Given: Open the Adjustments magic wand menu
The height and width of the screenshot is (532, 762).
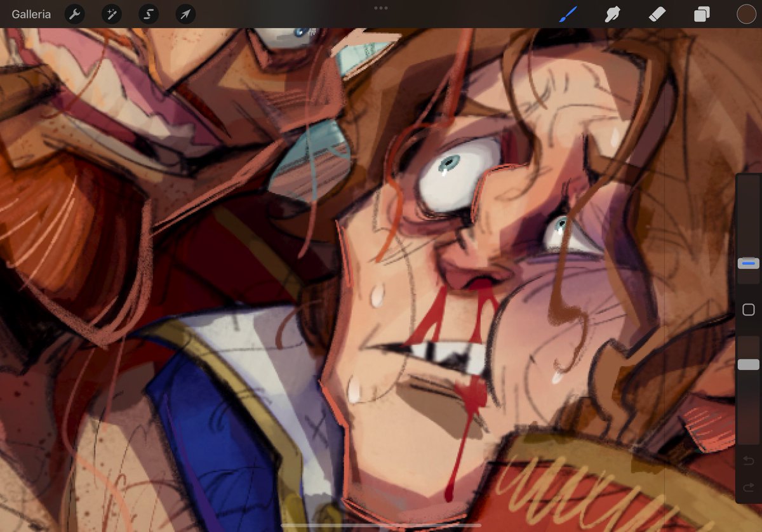Looking at the screenshot, I should pyautogui.click(x=112, y=14).
